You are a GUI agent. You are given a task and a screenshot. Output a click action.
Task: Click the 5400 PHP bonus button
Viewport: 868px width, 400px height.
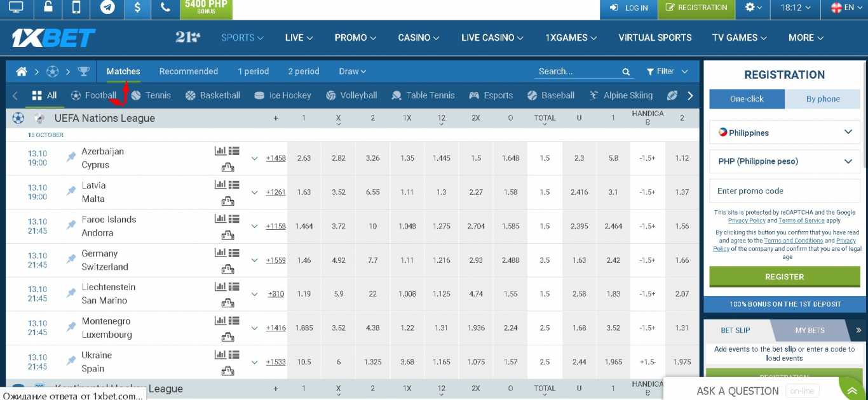click(207, 8)
